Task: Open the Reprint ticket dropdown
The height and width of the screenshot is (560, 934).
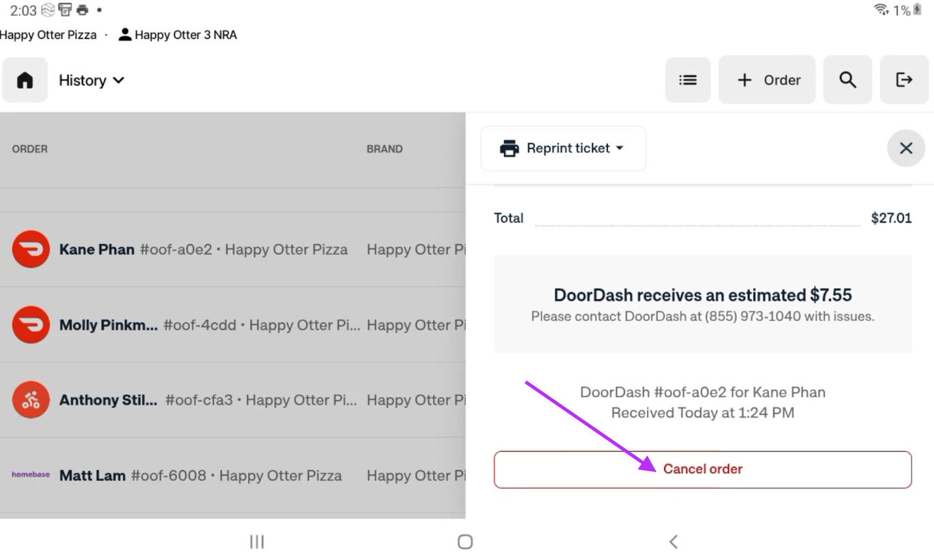Action: coord(562,149)
